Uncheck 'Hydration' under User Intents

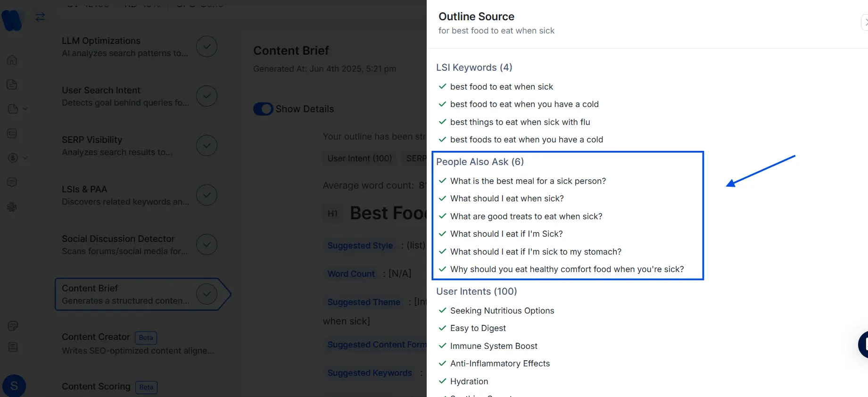click(442, 381)
